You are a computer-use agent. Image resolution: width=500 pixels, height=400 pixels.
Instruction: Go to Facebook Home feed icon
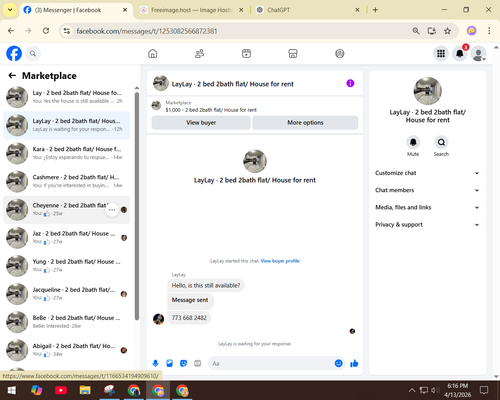(x=153, y=53)
